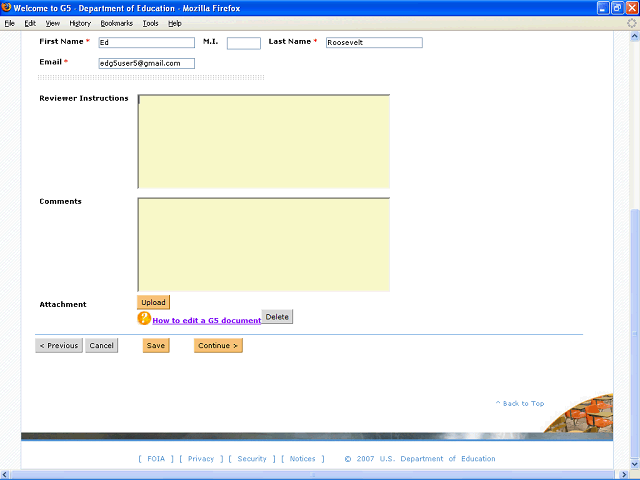Image resolution: width=640 pixels, height=480 pixels.
Task: Open the Tools menu
Action: 150,23
